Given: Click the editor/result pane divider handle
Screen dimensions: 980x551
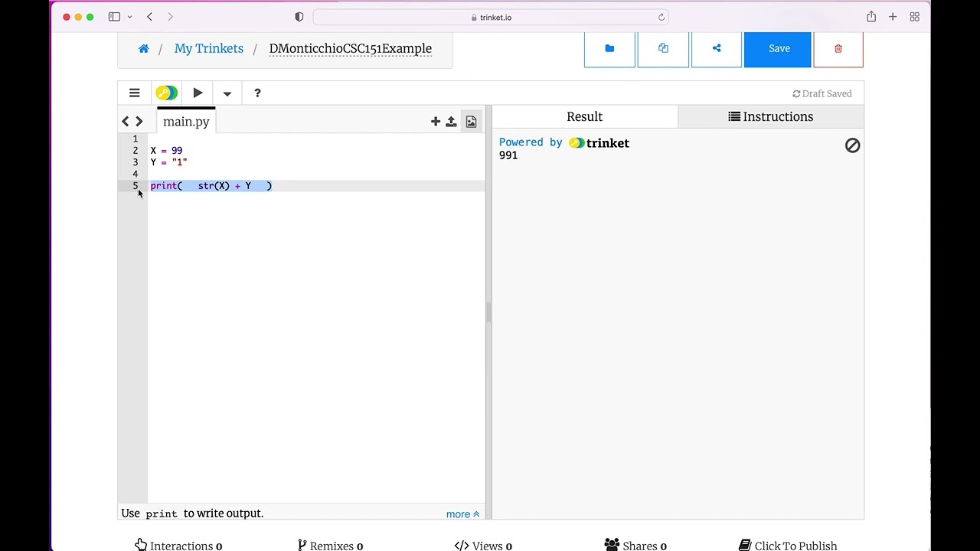Looking at the screenshot, I should (x=488, y=312).
